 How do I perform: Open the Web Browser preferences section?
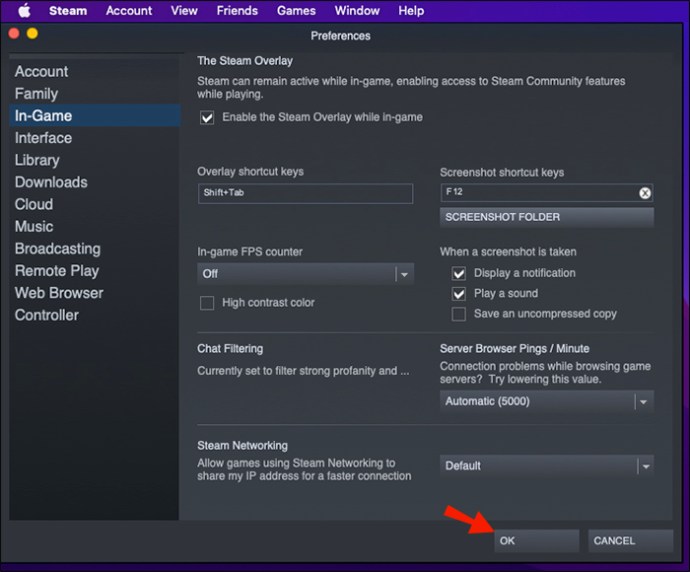pyautogui.click(x=95, y=293)
